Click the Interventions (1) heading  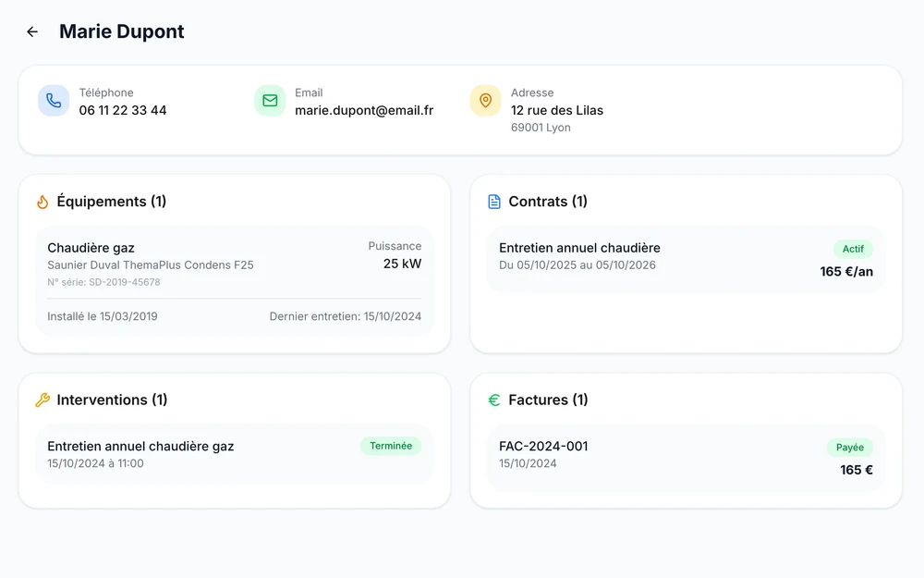tap(112, 400)
